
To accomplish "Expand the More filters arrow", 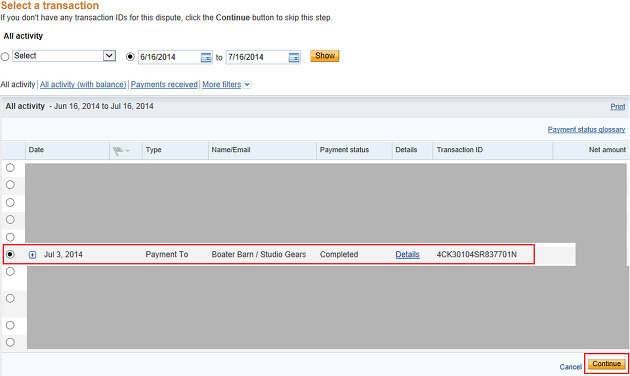I will point(247,85).
